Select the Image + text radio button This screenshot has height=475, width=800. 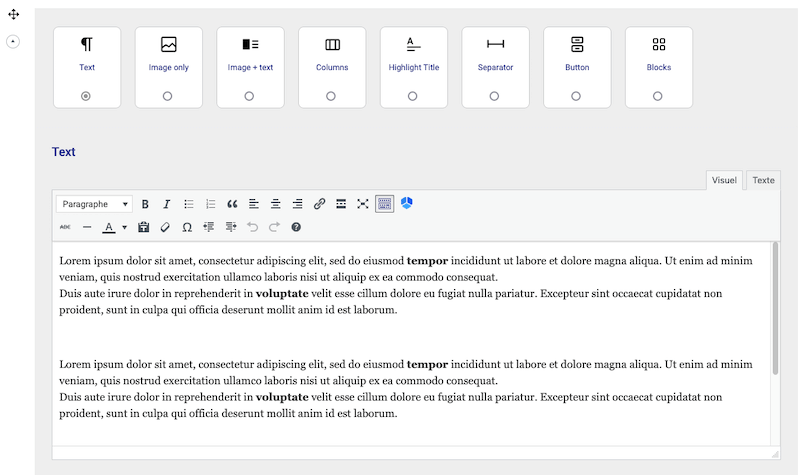249,96
